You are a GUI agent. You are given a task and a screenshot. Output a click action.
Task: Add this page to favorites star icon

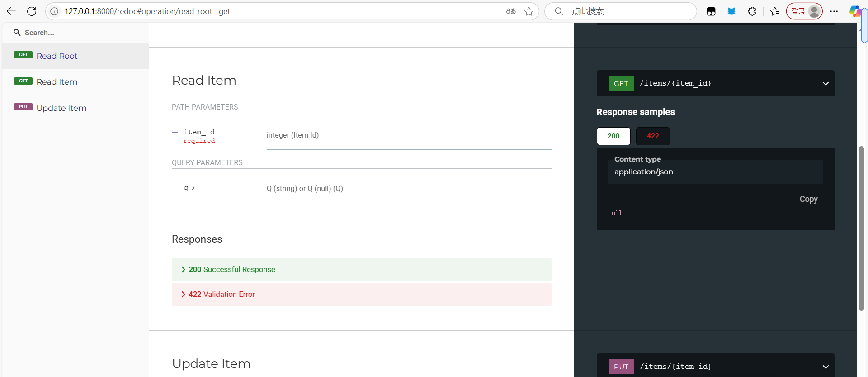tap(529, 11)
